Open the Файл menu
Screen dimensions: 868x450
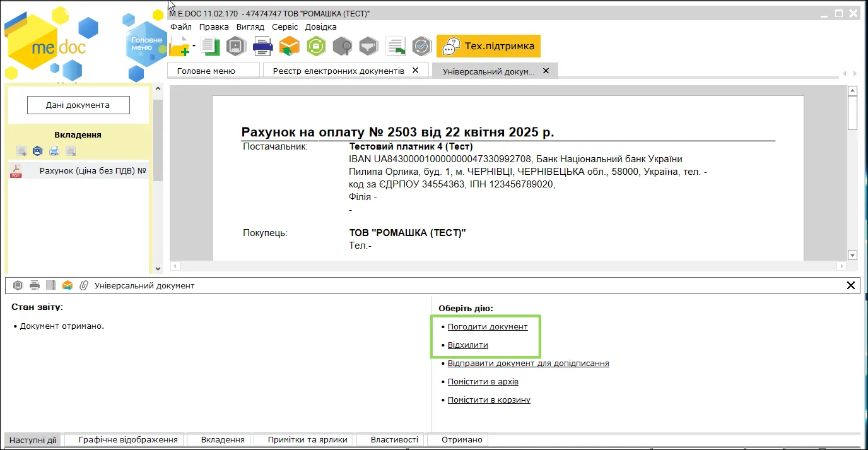coord(180,27)
